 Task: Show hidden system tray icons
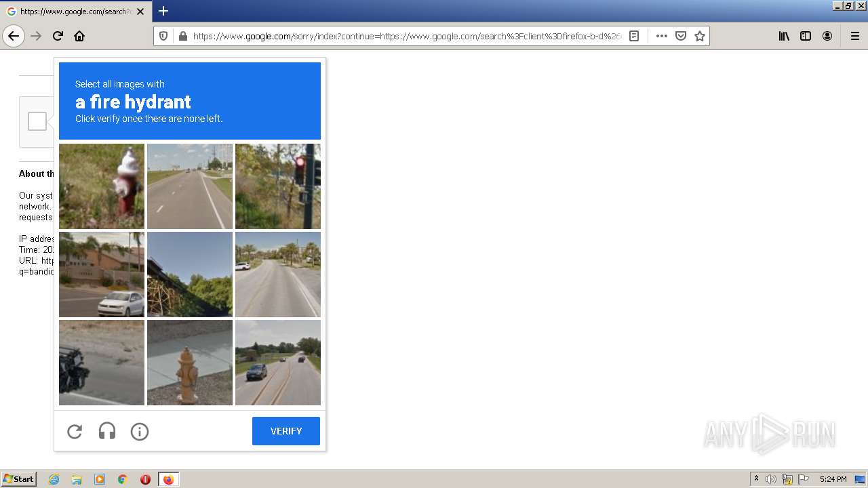click(756, 479)
